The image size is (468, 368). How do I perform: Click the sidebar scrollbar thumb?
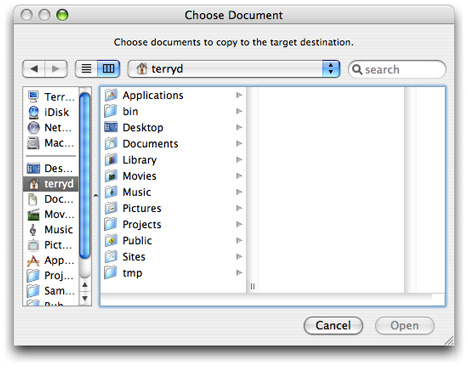(85, 176)
